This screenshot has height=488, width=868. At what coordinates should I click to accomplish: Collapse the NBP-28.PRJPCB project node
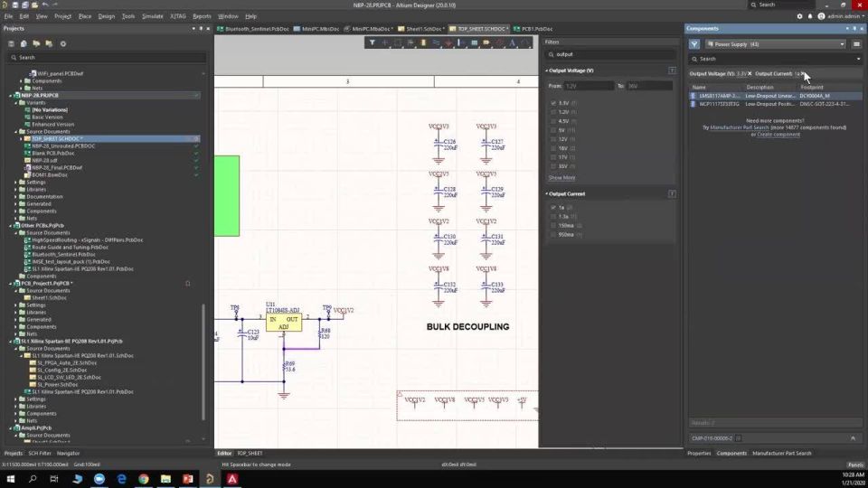coord(11,96)
